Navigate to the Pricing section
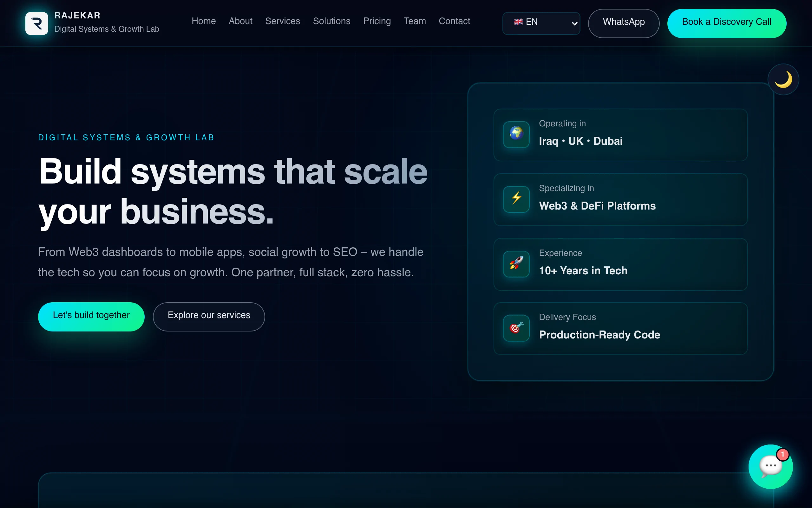 coord(377,21)
